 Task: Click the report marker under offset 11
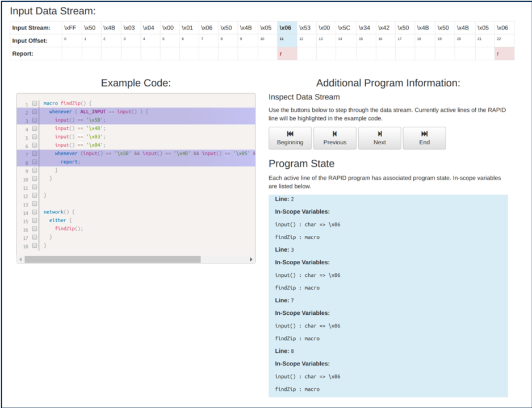coord(287,53)
